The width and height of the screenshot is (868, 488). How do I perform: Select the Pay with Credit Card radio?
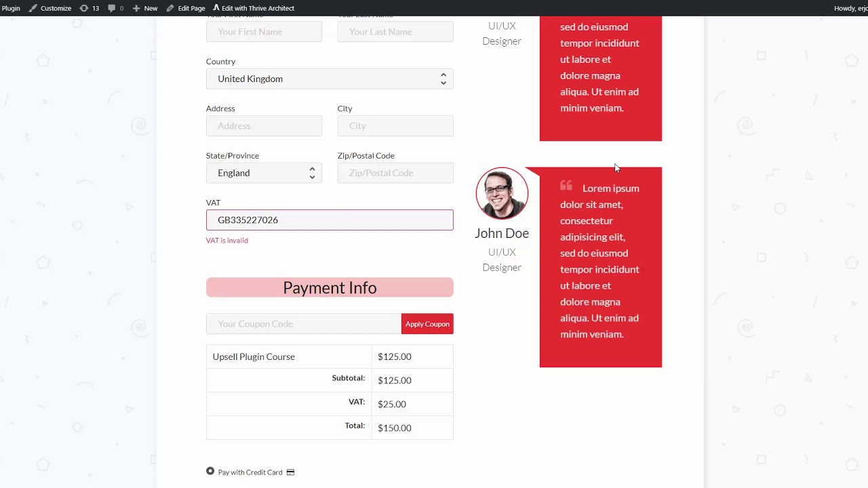pos(210,471)
